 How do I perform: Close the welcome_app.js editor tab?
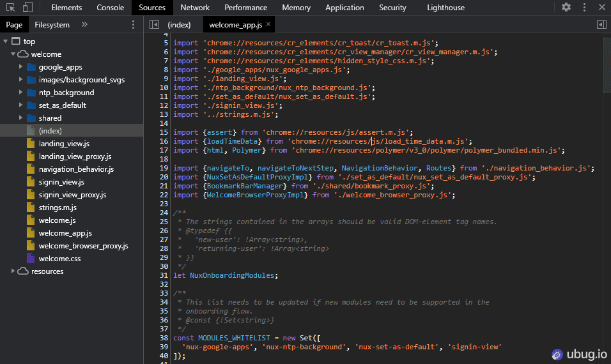[268, 24]
